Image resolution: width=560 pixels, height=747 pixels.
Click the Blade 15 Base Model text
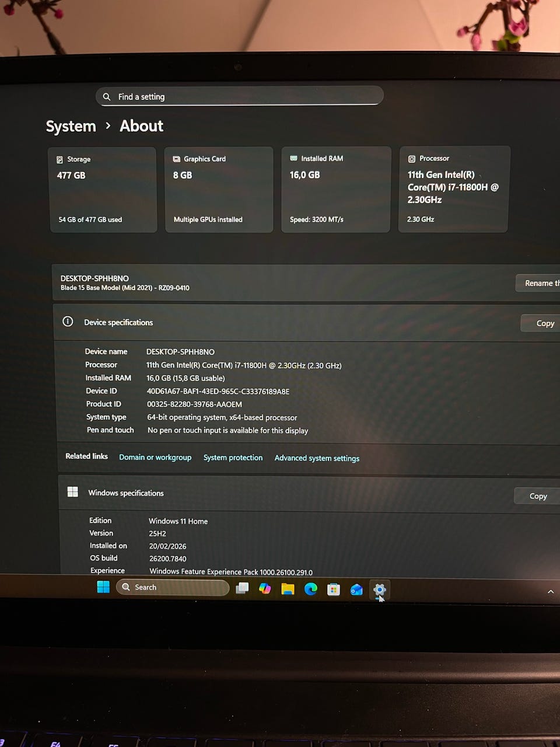point(125,288)
